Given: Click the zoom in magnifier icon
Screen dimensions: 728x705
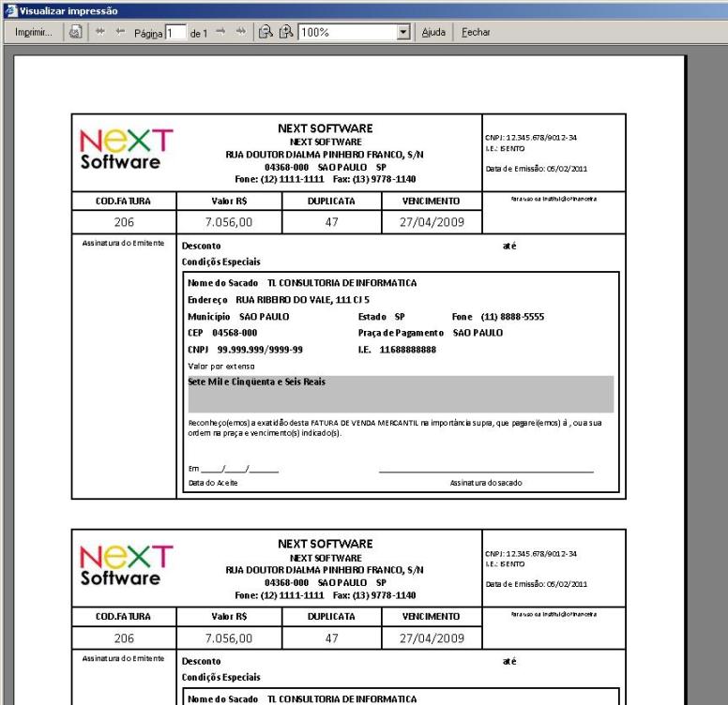Looking at the screenshot, I should point(286,32).
